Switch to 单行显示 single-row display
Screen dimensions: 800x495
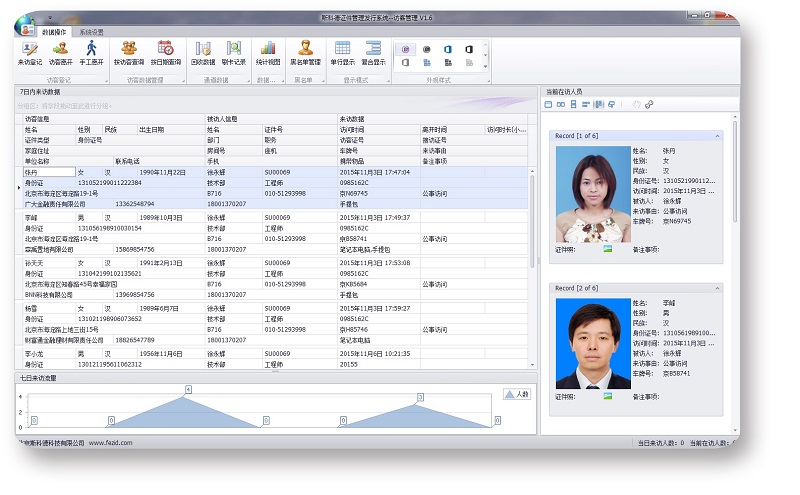point(342,54)
